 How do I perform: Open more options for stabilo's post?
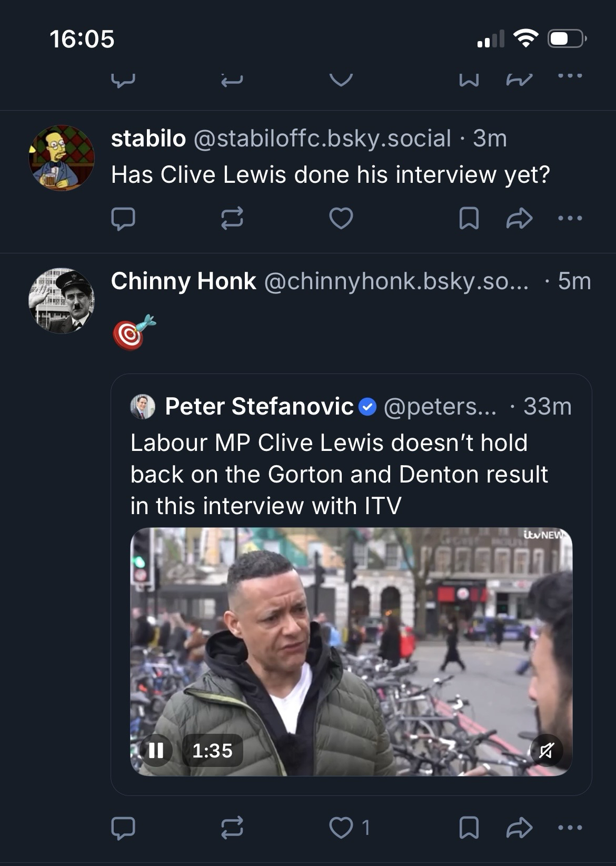tap(570, 218)
